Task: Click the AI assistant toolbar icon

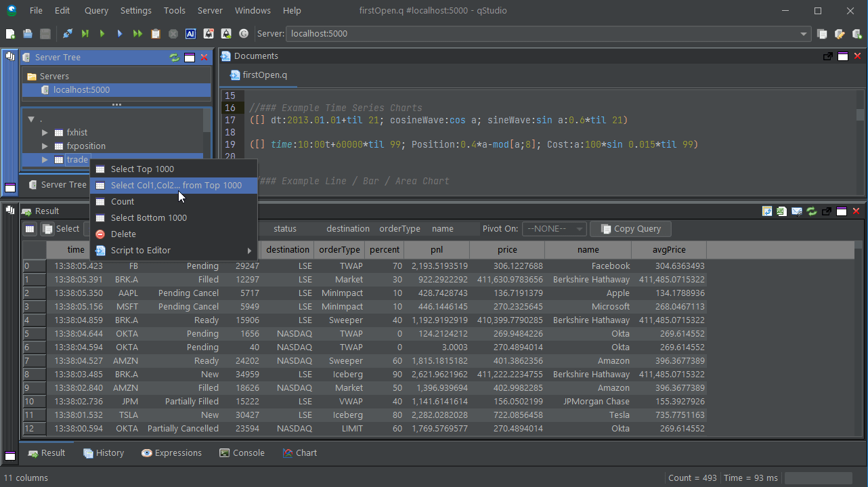Action: click(190, 34)
